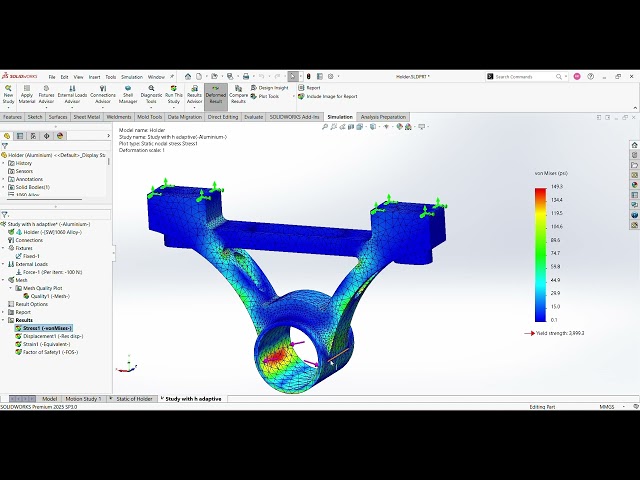Open Connections Advisor
The image size is (640, 480).
[x=103, y=94]
